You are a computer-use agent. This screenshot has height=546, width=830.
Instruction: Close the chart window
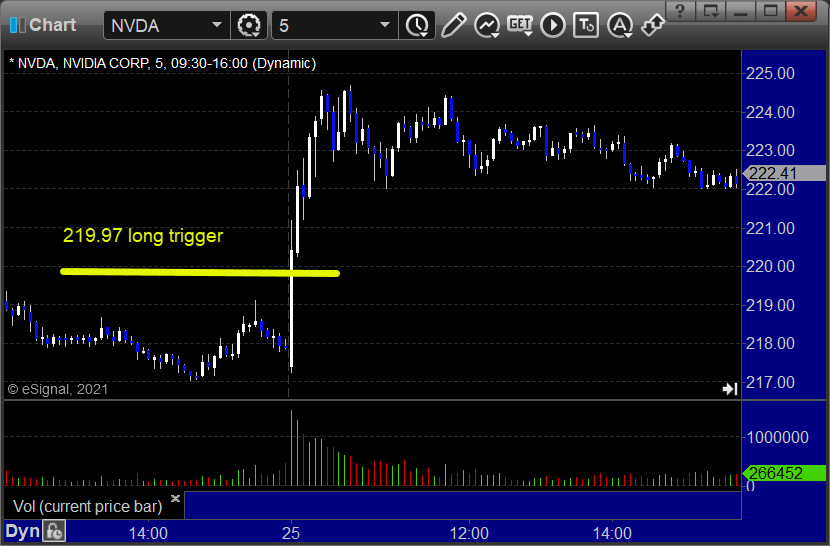pyautogui.click(x=801, y=11)
